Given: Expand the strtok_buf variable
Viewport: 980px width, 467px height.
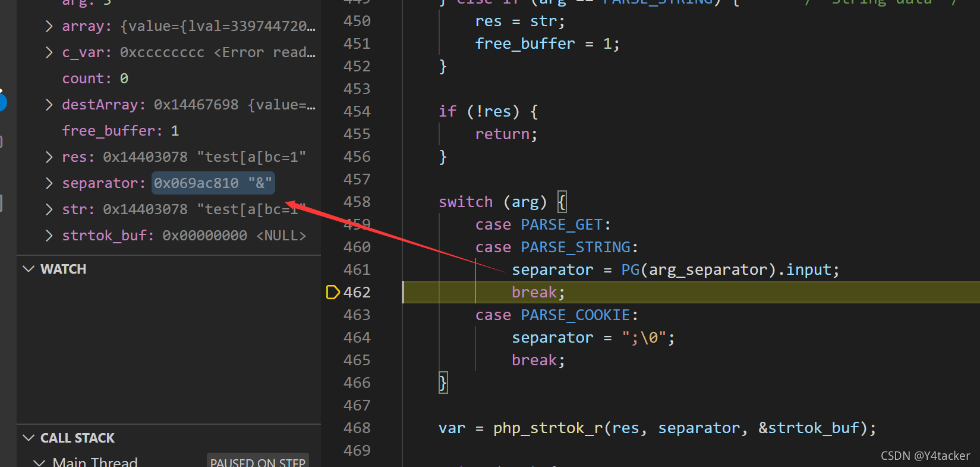Looking at the screenshot, I should [x=49, y=236].
